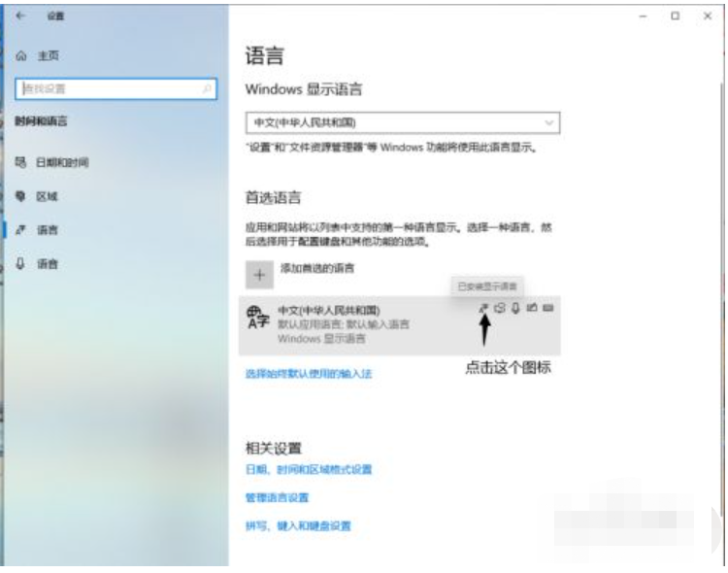Click the right-side vertical scrollbar

(721, 297)
